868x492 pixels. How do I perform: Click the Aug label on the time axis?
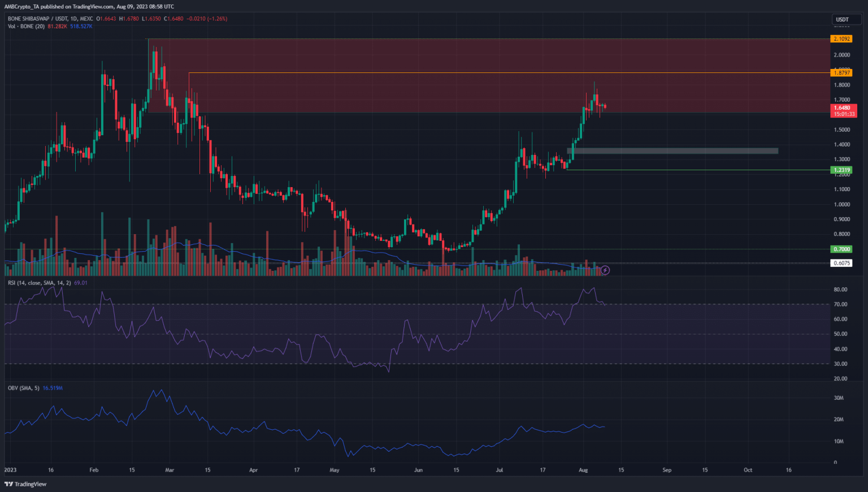(583, 470)
